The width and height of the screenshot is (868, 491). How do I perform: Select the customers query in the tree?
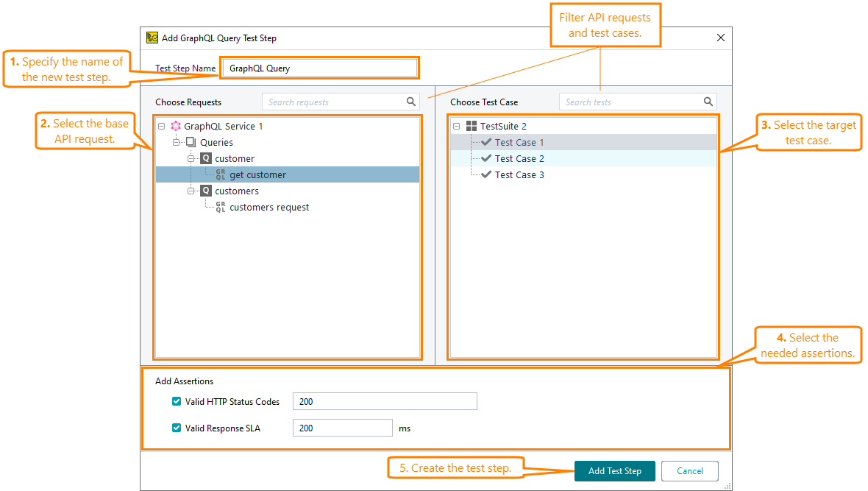(x=237, y=191)
